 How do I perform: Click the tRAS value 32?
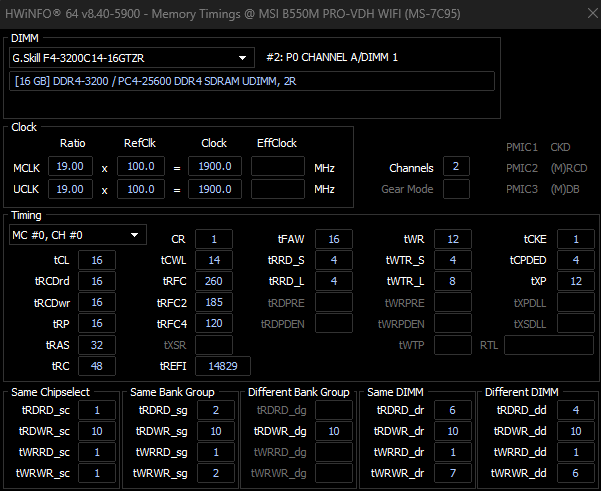tap(97, 344)
